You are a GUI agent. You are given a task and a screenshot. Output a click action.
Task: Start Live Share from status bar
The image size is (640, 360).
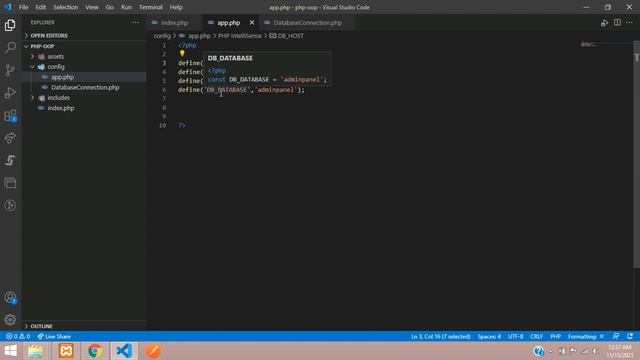click(x=54, y=336)
